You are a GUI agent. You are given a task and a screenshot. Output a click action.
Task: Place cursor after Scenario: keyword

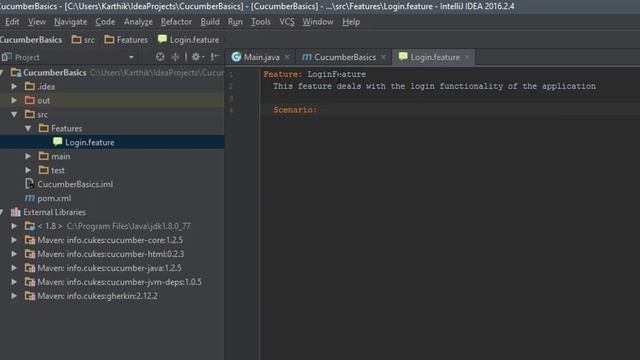coord(318,110)
